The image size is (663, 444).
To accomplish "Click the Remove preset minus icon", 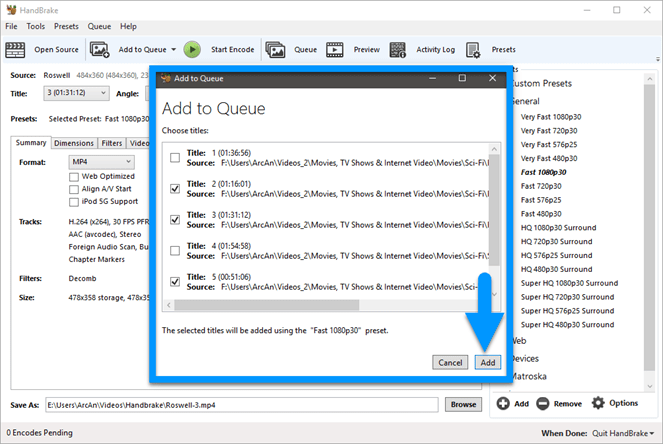I will pyautogui.click(x=542, y=403).
